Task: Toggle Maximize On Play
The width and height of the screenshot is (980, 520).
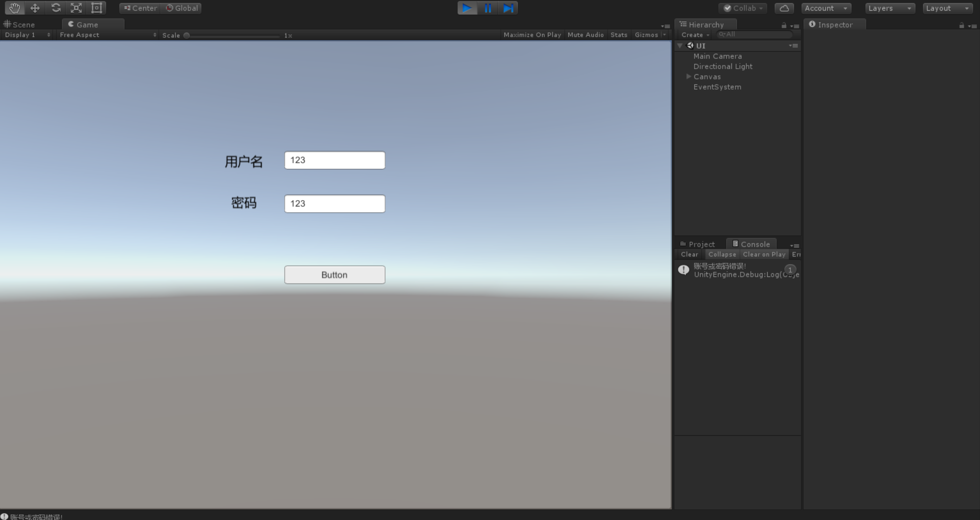Action: tap(532, 35)
